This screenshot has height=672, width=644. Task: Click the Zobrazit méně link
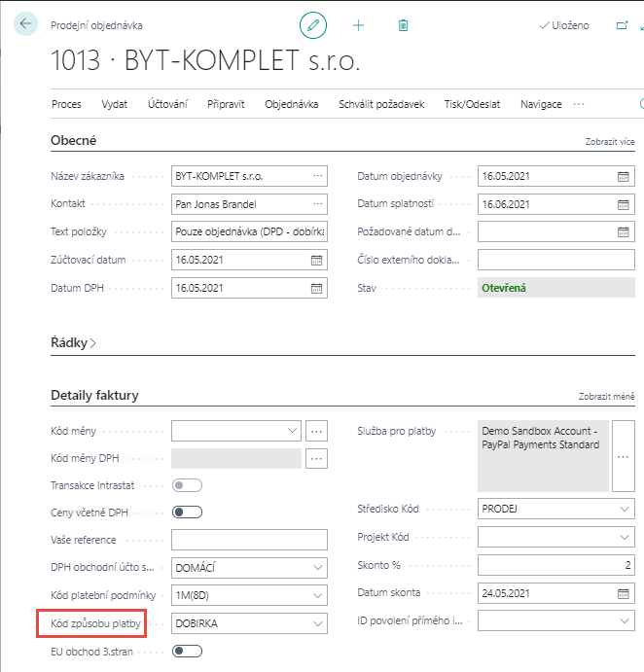[609, 397]
